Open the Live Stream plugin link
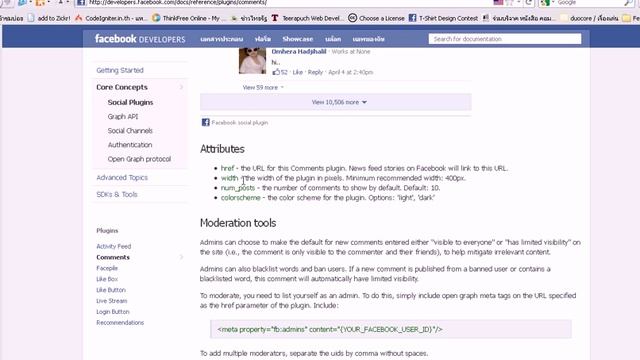This screenshot has width=640, height=360. coord(112,301)
